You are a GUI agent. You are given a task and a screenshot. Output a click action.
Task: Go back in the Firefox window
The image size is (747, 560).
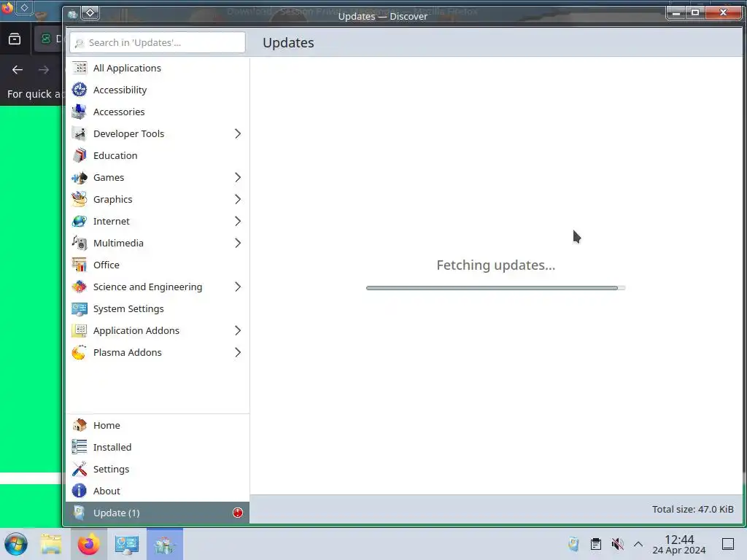(18, 70)
